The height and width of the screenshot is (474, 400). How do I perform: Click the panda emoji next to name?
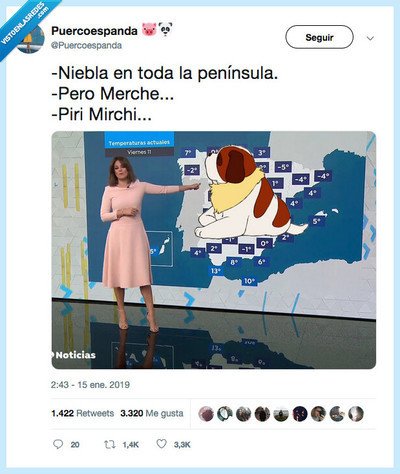click(x=165, y=30)
